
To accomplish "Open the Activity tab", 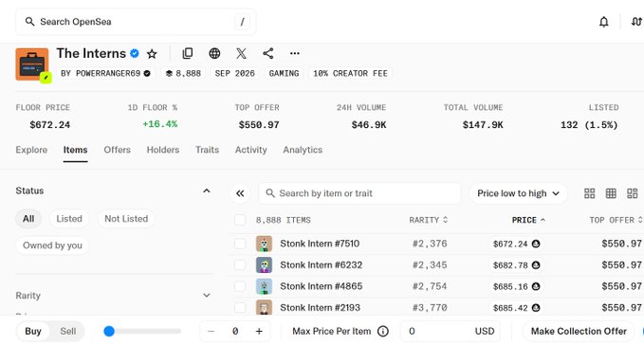I will pyautogui.click(x=251, y=150).
